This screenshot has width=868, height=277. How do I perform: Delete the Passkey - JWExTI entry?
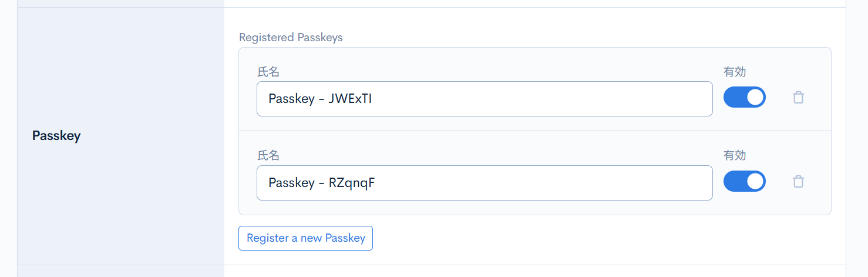coord(798,98)
